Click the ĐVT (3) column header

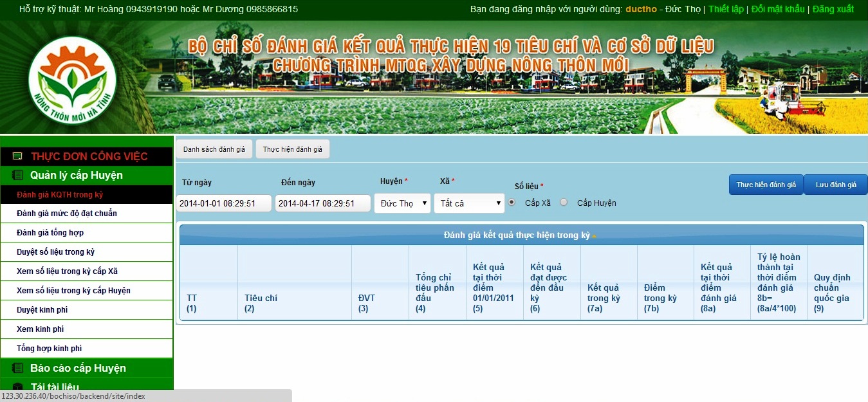coord(380,282)
